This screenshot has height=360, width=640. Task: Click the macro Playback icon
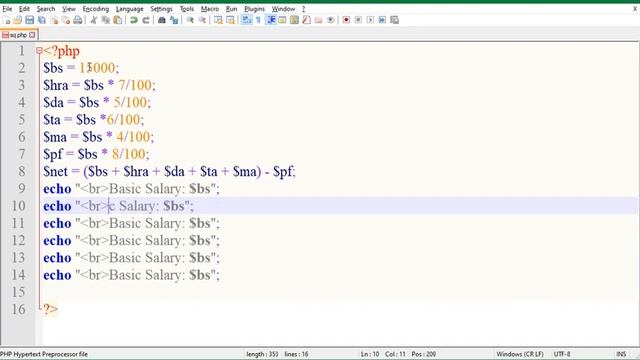(370, 20)
